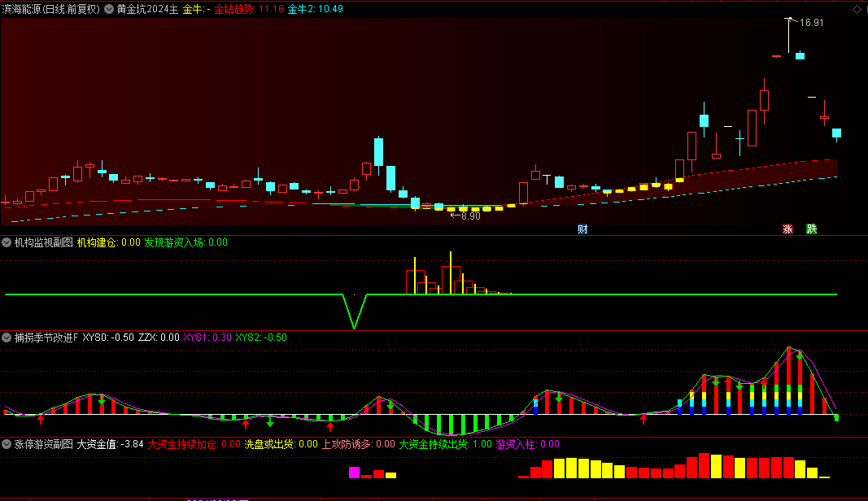Select 上攻防诱多: 0.00 value
Image resolution: width=868 pixels, height=501 pixels.
click(x=359, y=444)
